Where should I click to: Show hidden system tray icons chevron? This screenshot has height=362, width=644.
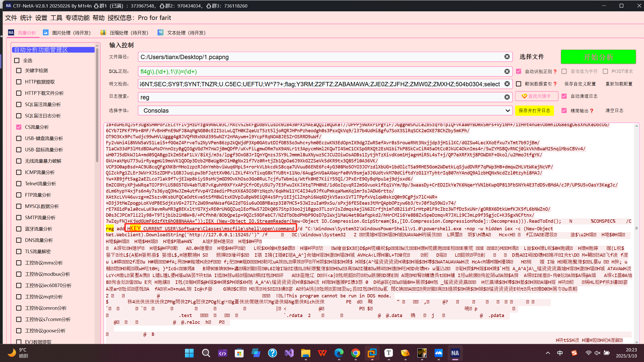tap(548, 353)
